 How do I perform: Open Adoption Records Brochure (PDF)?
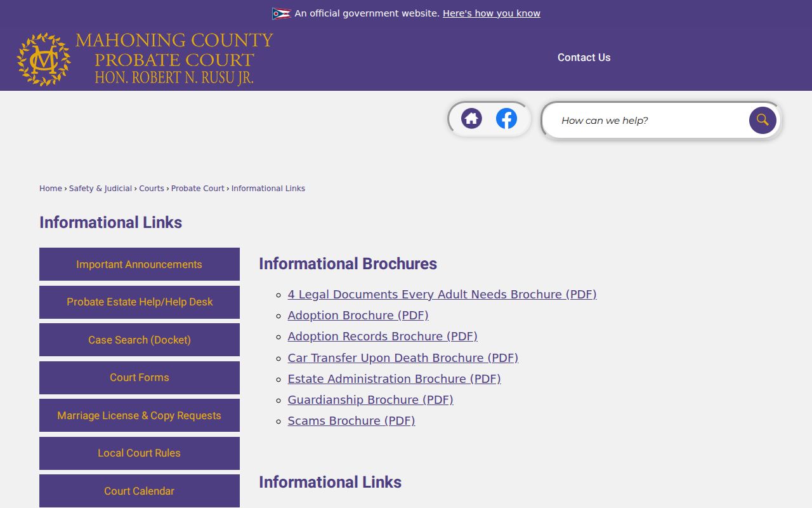pos(383,337)
